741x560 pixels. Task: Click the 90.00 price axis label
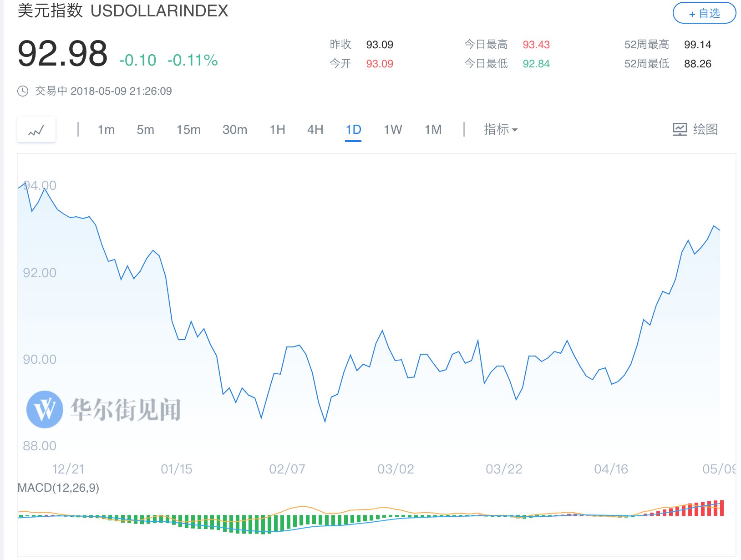click(x=40, y=359)
